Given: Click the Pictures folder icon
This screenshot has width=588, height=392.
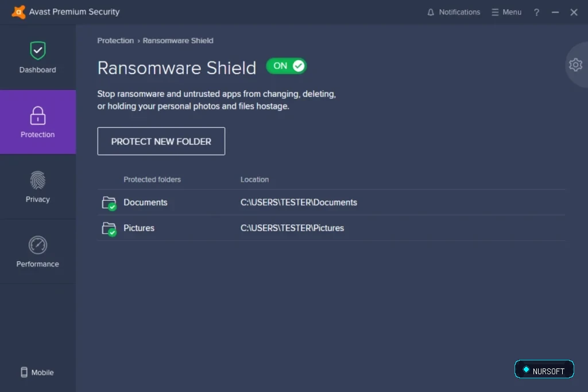Looking at the screenshot, I should 109,228.
